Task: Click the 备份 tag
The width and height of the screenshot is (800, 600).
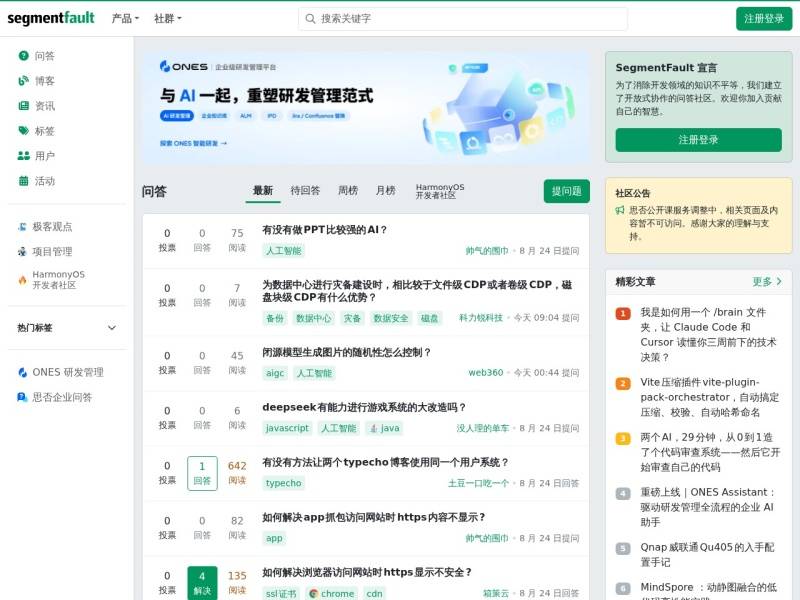Action: [275, 318]
